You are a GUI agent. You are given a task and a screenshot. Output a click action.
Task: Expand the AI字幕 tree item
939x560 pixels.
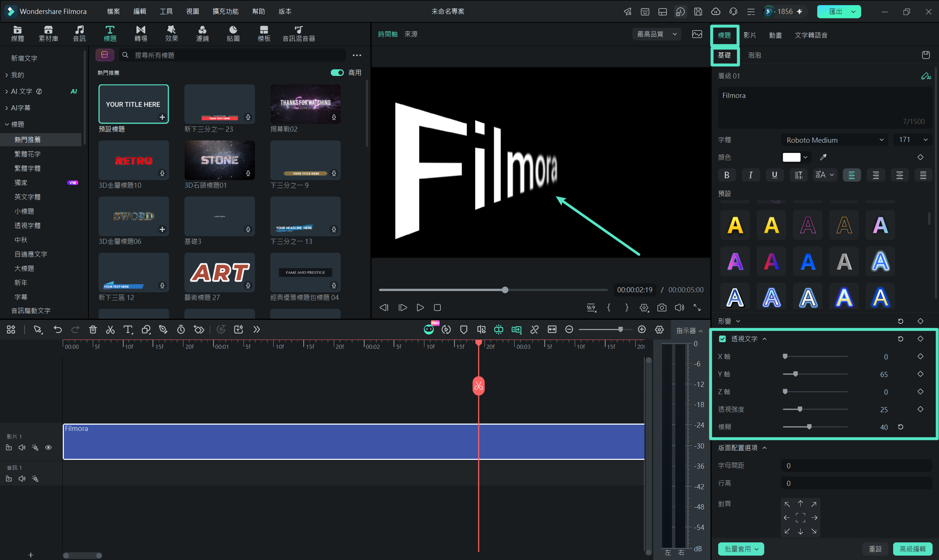click(21, 108)
